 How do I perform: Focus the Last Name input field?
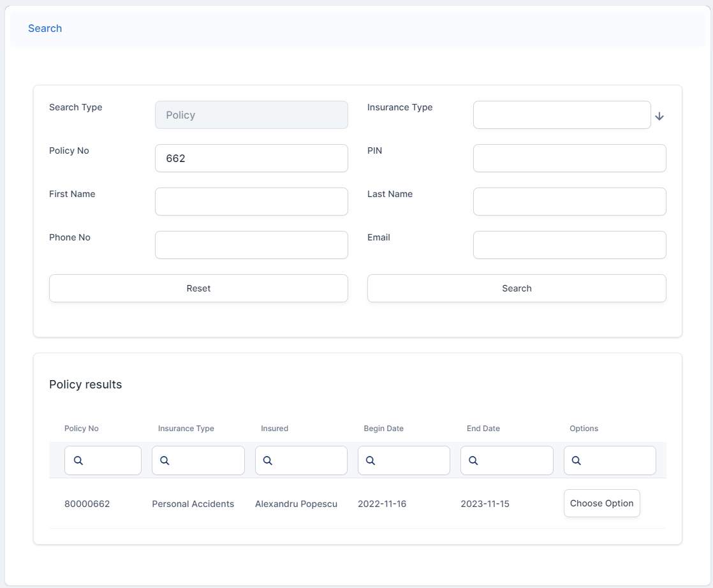pos(569,202)
